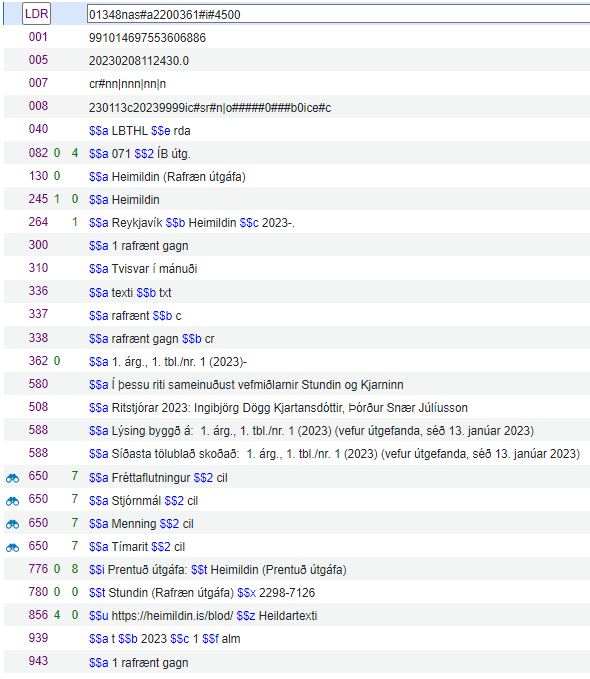
Task: Click the 082 classification 071 ÍB útg.
Action: 139,154
